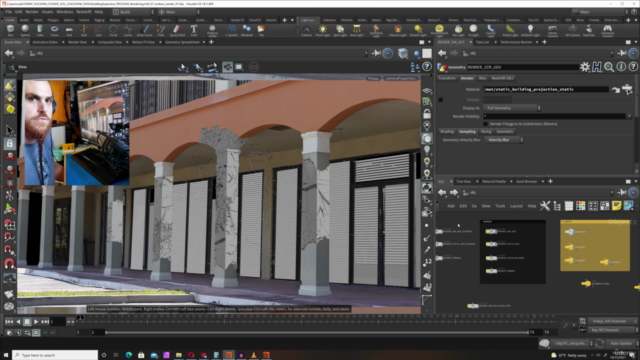Select the Null shelf tool
Image resolution: width=640 pixels, height=360 pixels.
[84, 30]
